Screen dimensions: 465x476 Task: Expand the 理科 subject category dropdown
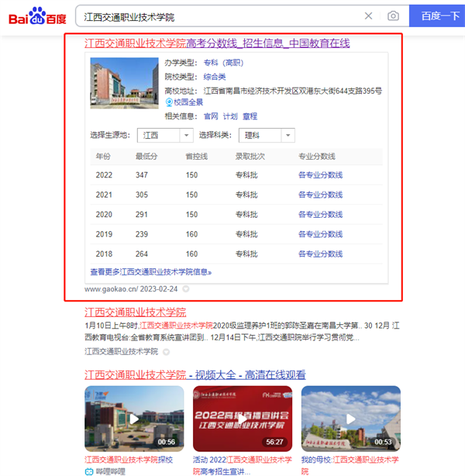click(x=267, y=136)
